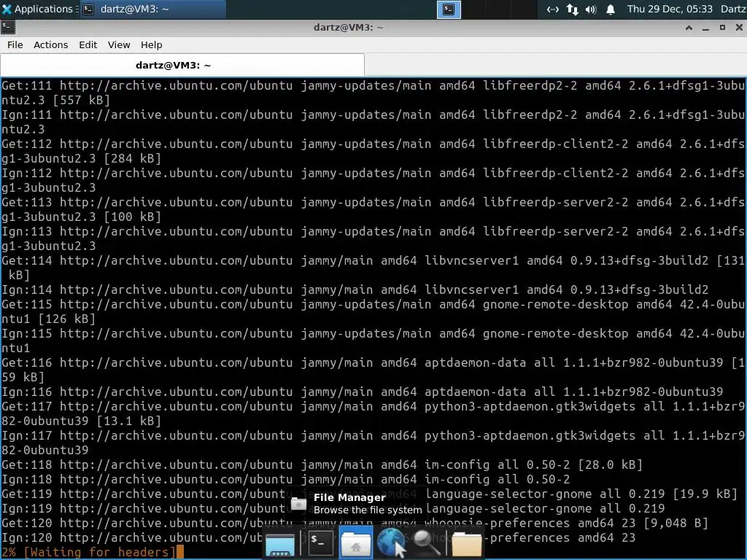The width and height of the screenshot is (747, 560).
Task: Click the terminal window icon in title bar
Action: click(x=8, y=27)
